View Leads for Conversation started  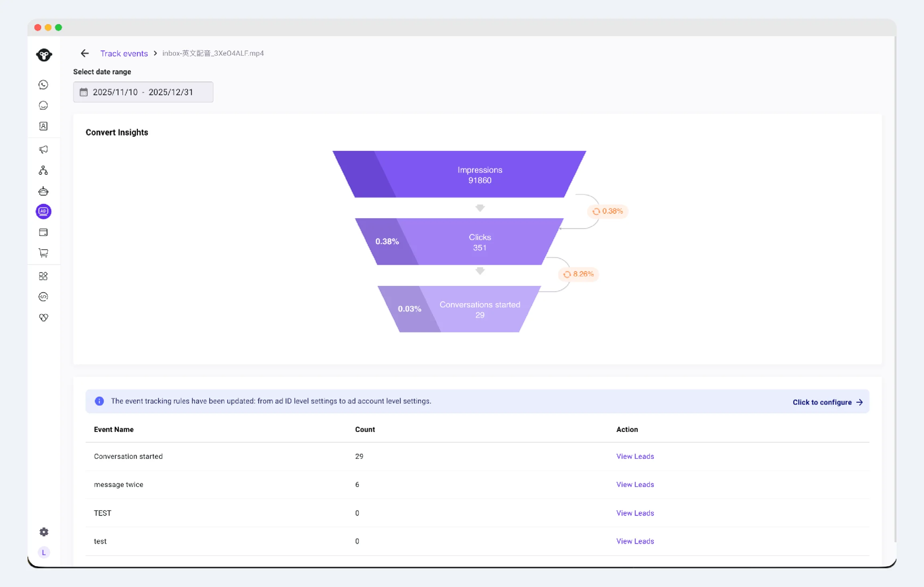click(x=635, y=456)
